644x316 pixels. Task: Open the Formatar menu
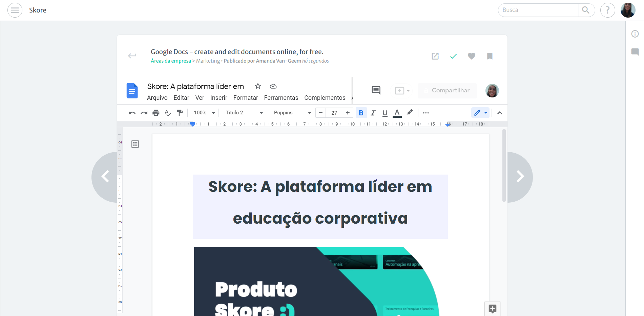[x=246, y=98]
